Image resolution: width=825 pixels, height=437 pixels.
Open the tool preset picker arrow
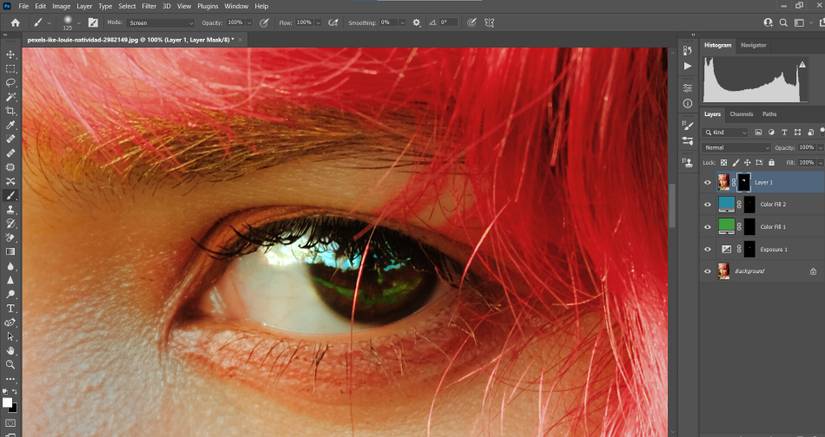coord(49,23)
